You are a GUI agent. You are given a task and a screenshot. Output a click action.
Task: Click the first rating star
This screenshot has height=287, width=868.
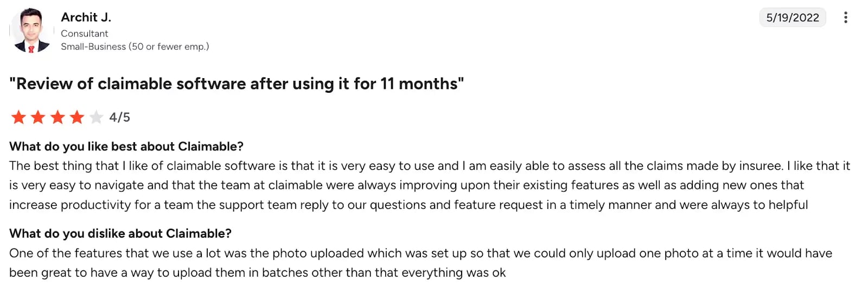click(18, 117)
